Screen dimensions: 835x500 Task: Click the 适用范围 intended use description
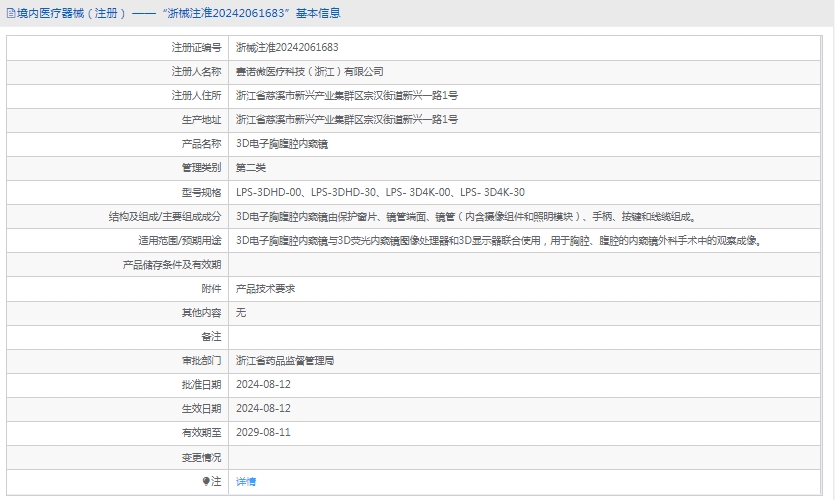pyautogui.click(x=498, y=240)
